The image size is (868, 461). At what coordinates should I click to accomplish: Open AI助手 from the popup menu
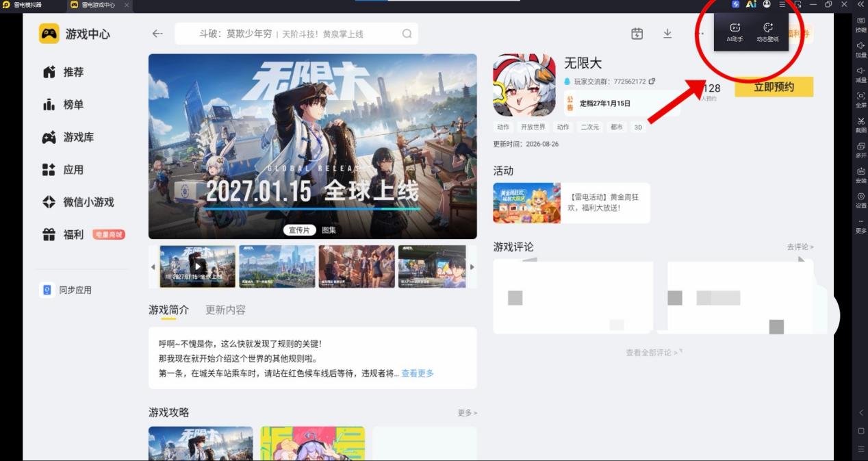(735, 32)
